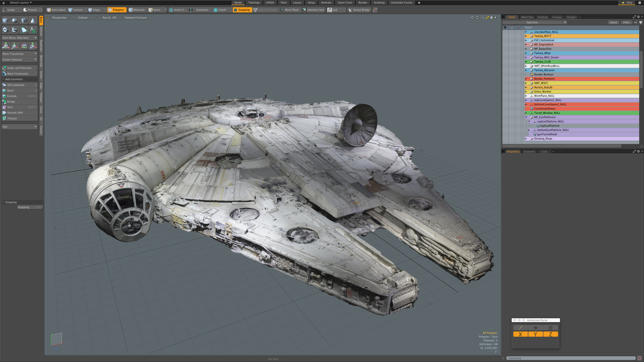Click Viewport Textures button
This screenshot has height=362, width=644.
(x=136, y=18)
